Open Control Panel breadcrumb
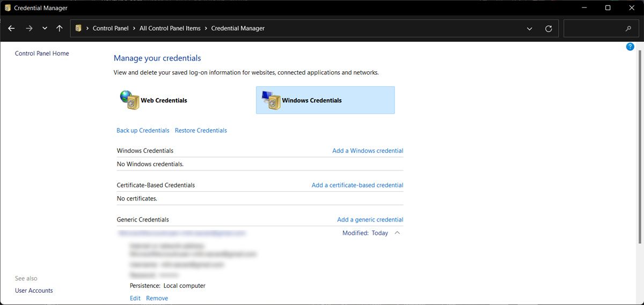 pyautogui.click(x=111, y=28)
